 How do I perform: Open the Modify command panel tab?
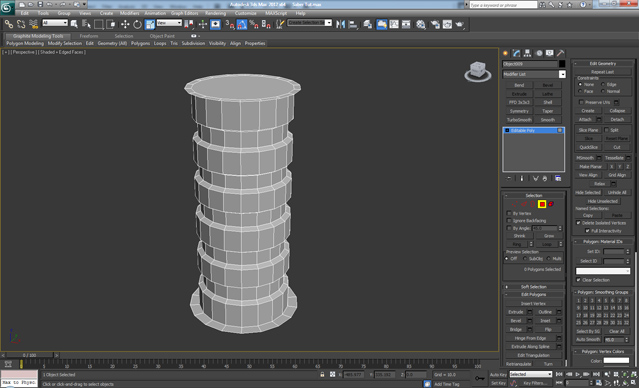tap(517, 53)
